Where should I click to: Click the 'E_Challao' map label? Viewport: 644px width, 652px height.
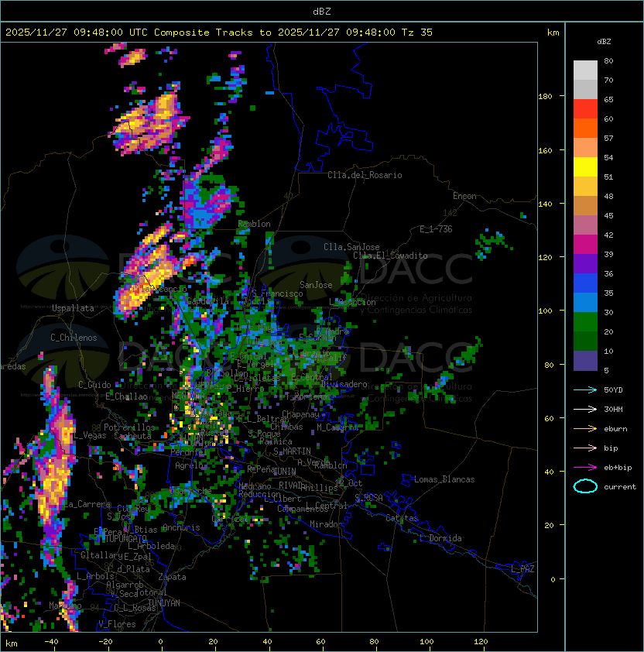pyautogui.click(x=126, y=396)
